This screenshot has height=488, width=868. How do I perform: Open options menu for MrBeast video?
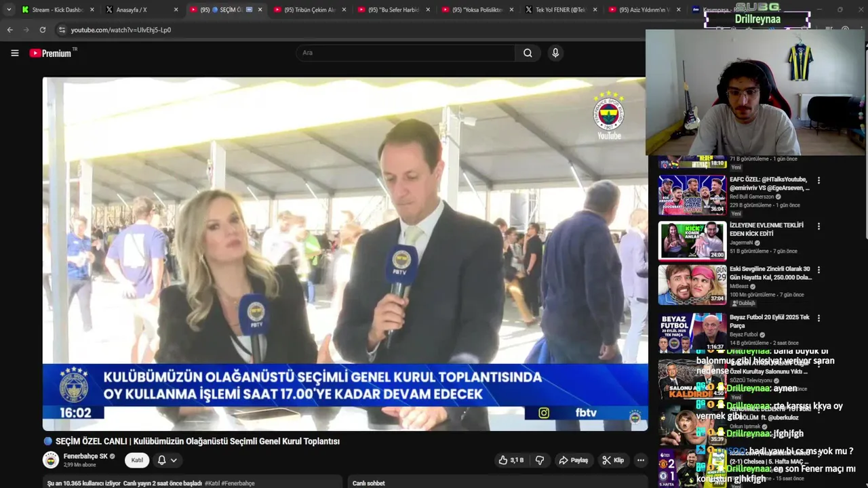coord(818,270)
